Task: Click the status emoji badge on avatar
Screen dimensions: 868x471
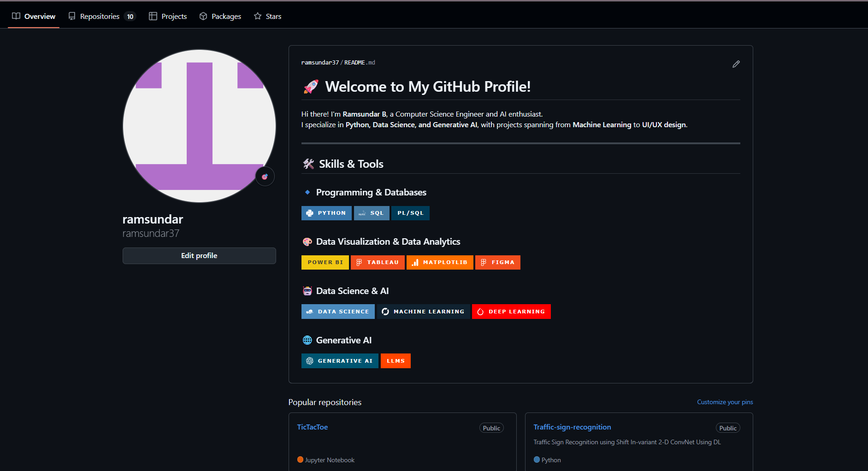Action: pyautogui.click(x=265, y=177)
